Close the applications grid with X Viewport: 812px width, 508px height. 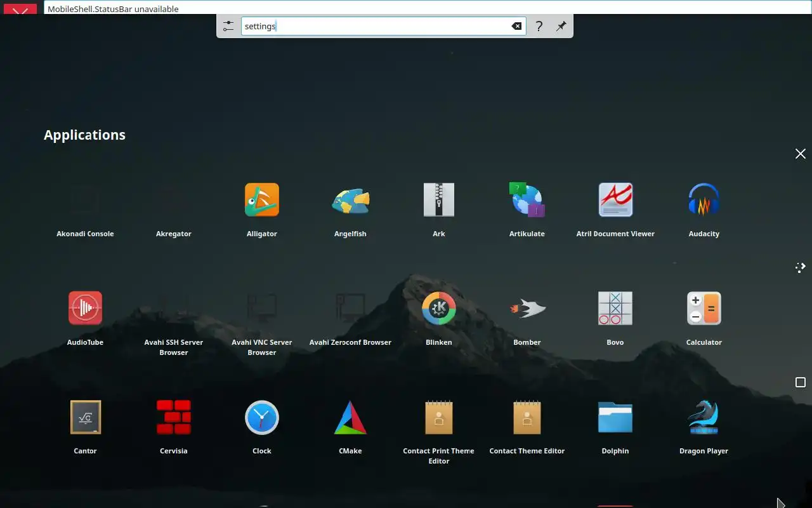[801, 154]
